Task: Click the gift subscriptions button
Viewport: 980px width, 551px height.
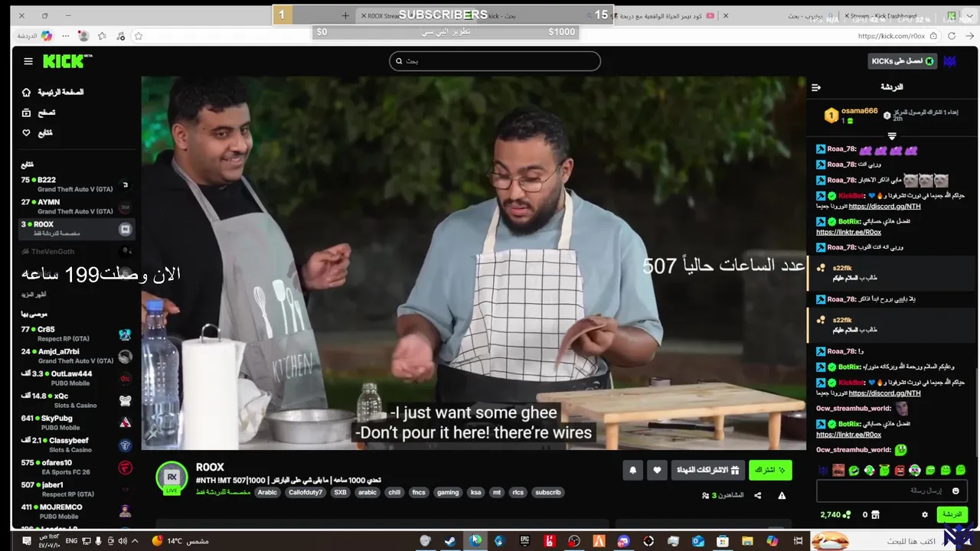Action: tap(708, 470)
